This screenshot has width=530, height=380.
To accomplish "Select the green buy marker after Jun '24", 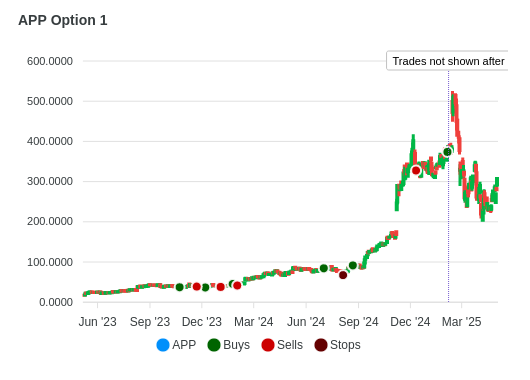I will (323, 268).
